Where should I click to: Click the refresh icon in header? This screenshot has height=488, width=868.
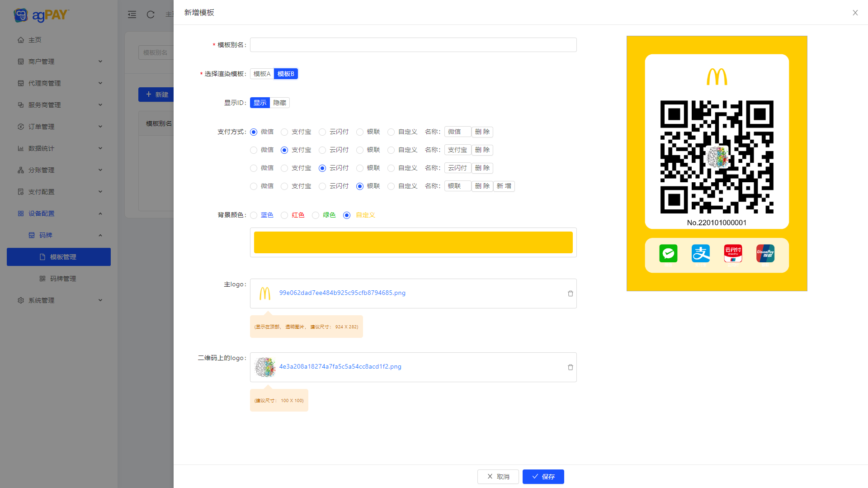point(151,14)
